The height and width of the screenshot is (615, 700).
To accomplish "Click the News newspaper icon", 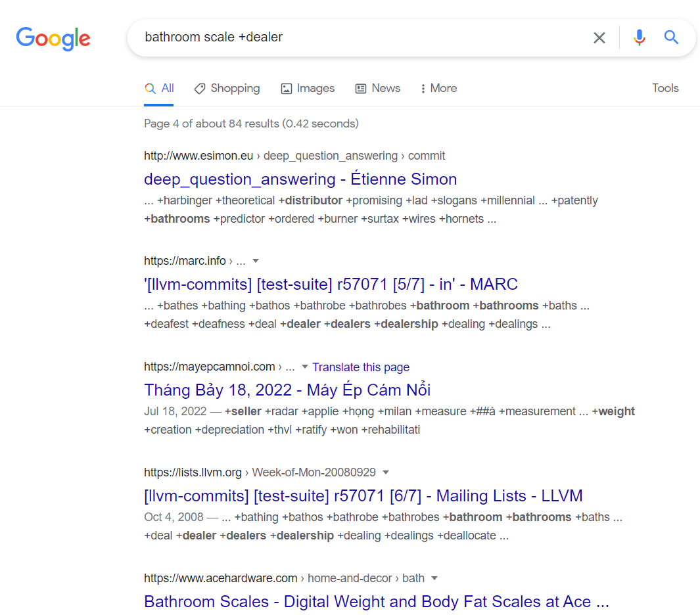I will [361, 89].
